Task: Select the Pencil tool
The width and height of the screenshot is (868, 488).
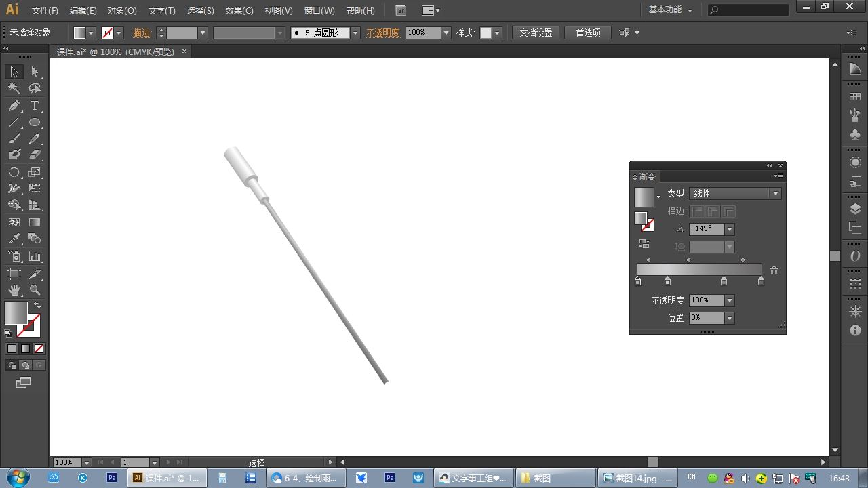Action: [35, 139]
